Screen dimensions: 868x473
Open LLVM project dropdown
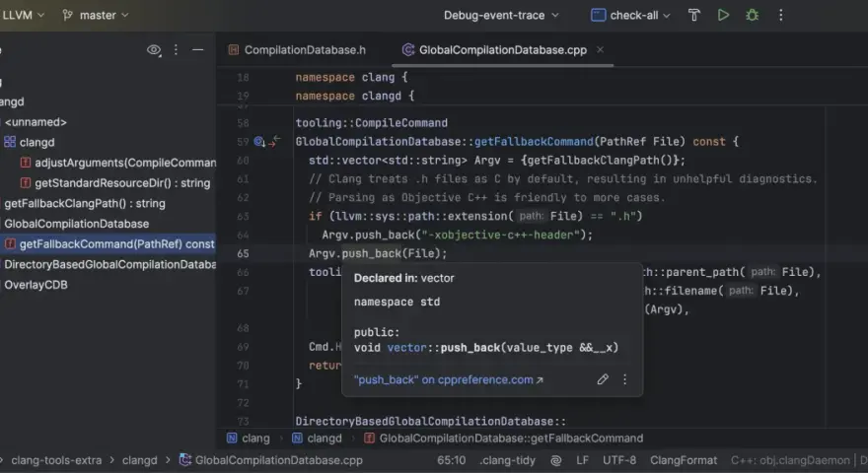pyautogui.click(x=23, y=16)
